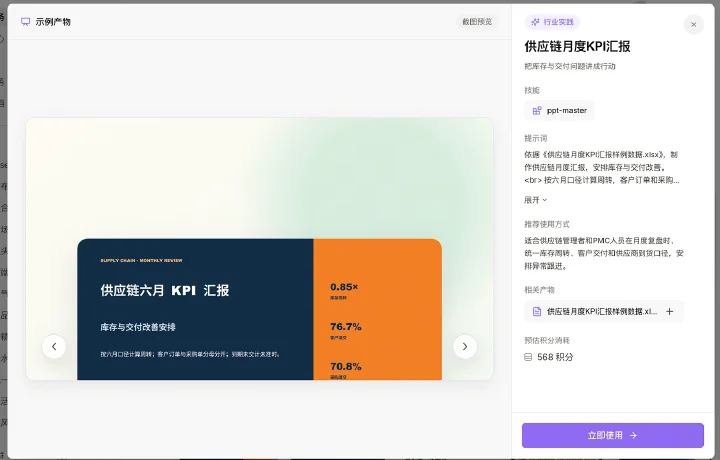
Task: Open the 供应链月度KPI汇报样例数据 file chip
Action: tap(604, 312)
